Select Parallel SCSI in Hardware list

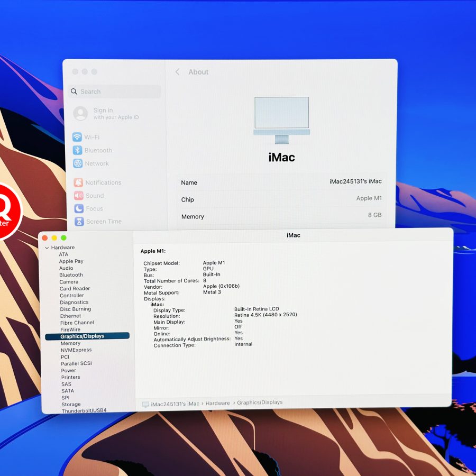(x=76, y=364)
